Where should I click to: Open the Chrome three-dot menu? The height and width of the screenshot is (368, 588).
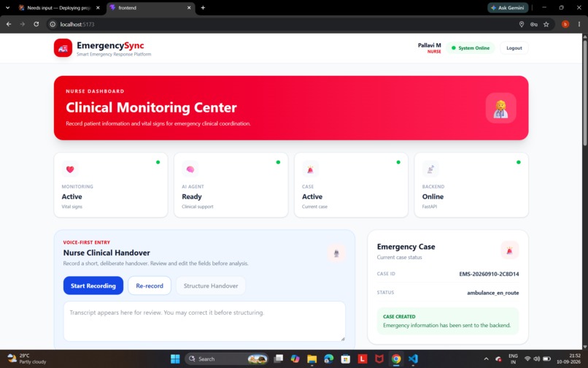click(579, 24)
